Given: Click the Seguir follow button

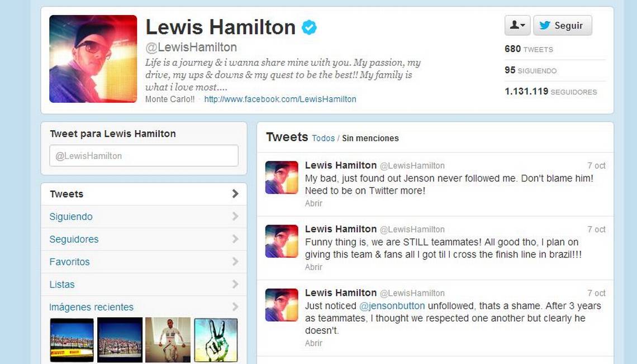Looking at the screenshot, I should click(x=563, y=25).
